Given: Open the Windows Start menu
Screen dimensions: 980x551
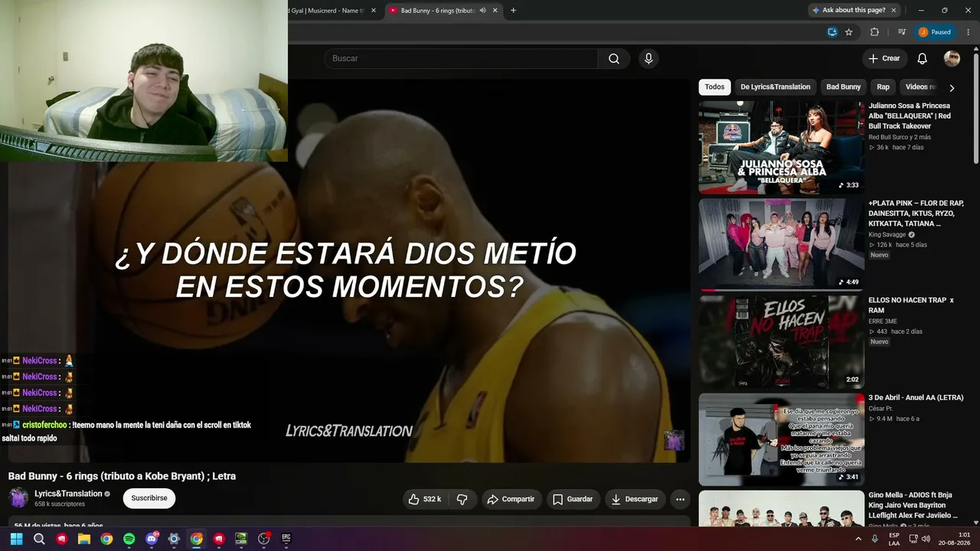Looking at the screenshot, I should (x=16, y=539).
